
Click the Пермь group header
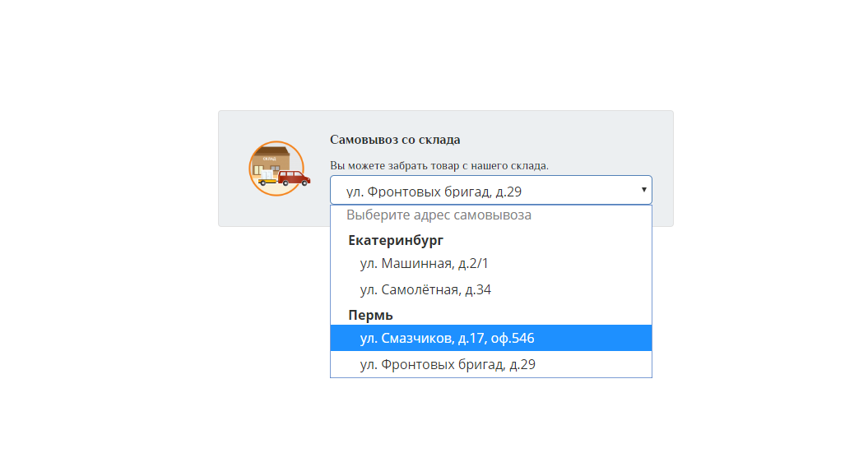click(x=370, y=316)
